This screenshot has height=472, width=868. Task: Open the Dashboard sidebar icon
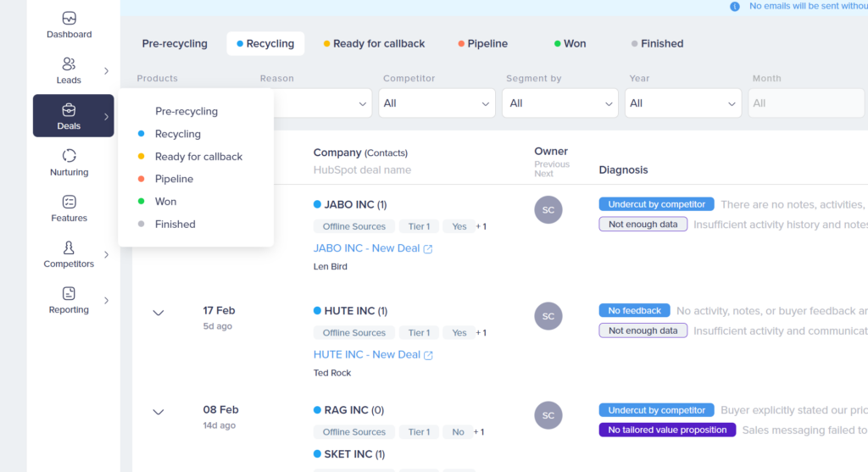70,19
